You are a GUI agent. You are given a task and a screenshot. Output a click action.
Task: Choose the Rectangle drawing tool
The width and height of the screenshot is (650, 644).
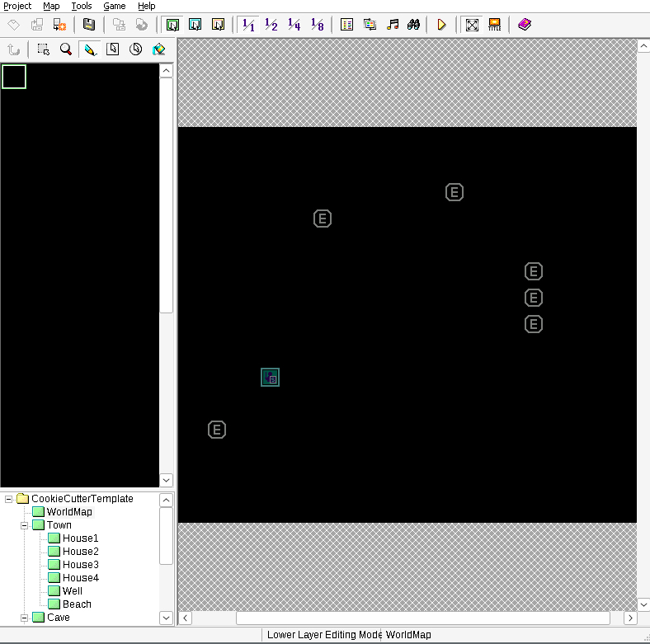pos(113,49)
